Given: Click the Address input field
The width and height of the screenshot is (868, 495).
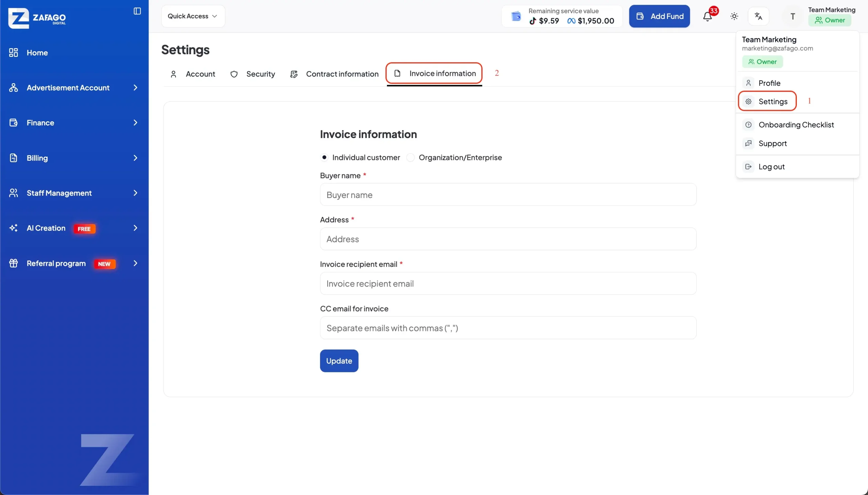Looking at the screenshot, I should click(x=508, y=239).
